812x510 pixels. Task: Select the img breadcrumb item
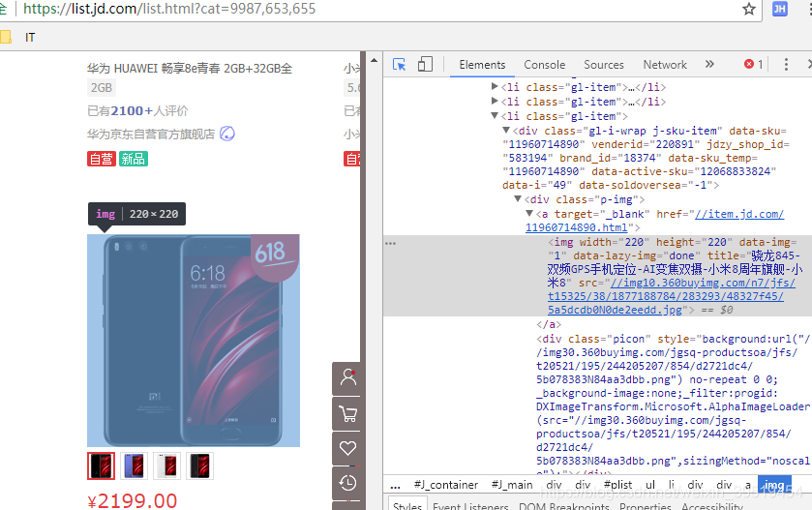[774, 485]
